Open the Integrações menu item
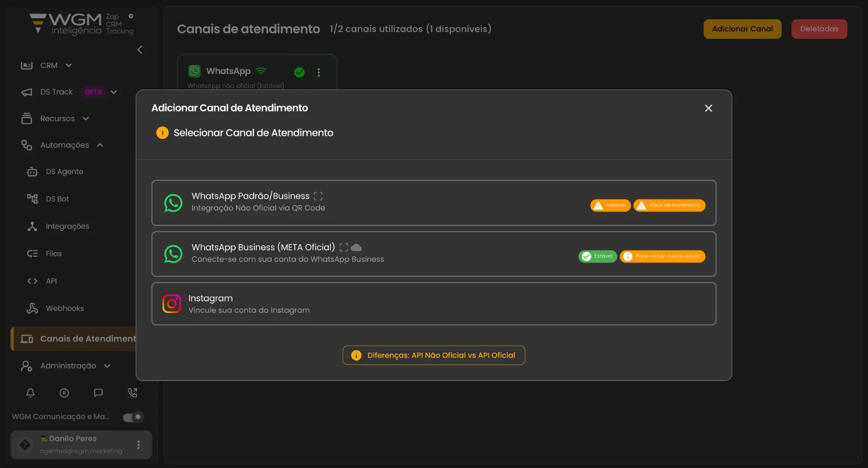This screenshot has width=868, height=468. coord(67,227)
